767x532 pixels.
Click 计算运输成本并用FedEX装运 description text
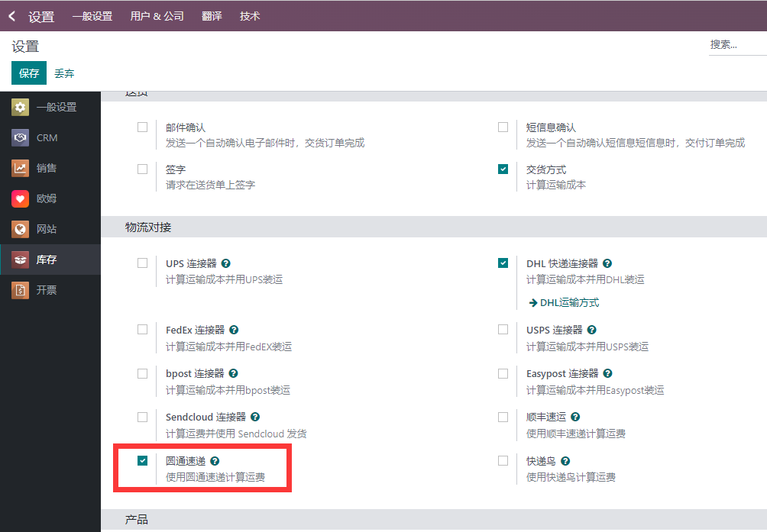[228, 347]
